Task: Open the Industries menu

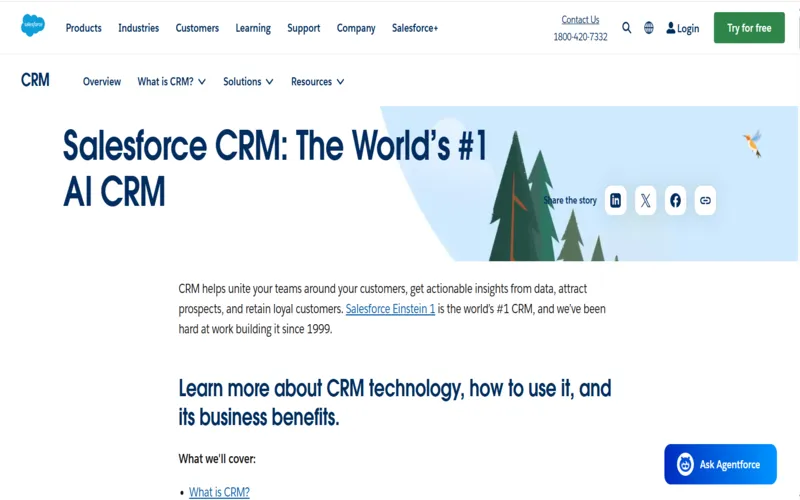Action: click(138, 28)
